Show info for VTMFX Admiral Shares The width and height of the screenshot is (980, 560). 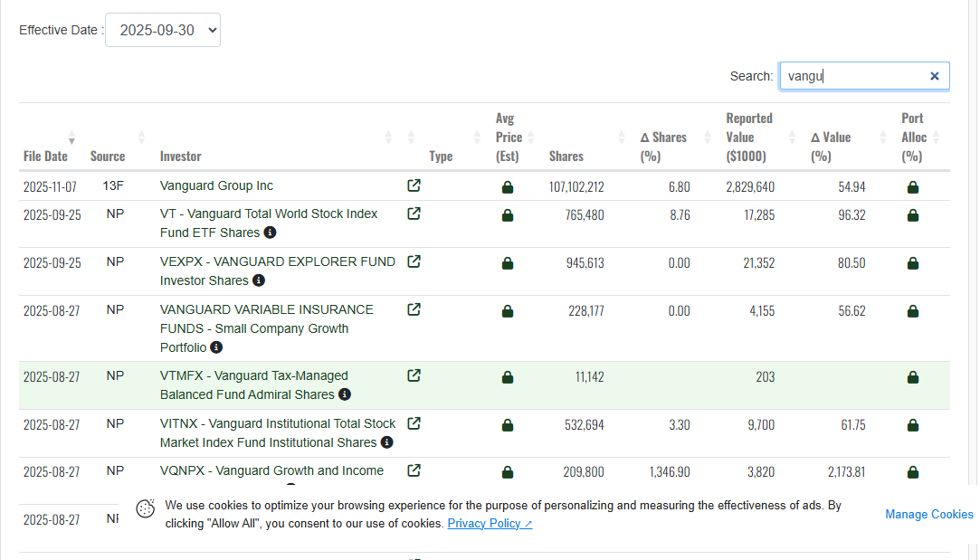click(x=345, y=394)
